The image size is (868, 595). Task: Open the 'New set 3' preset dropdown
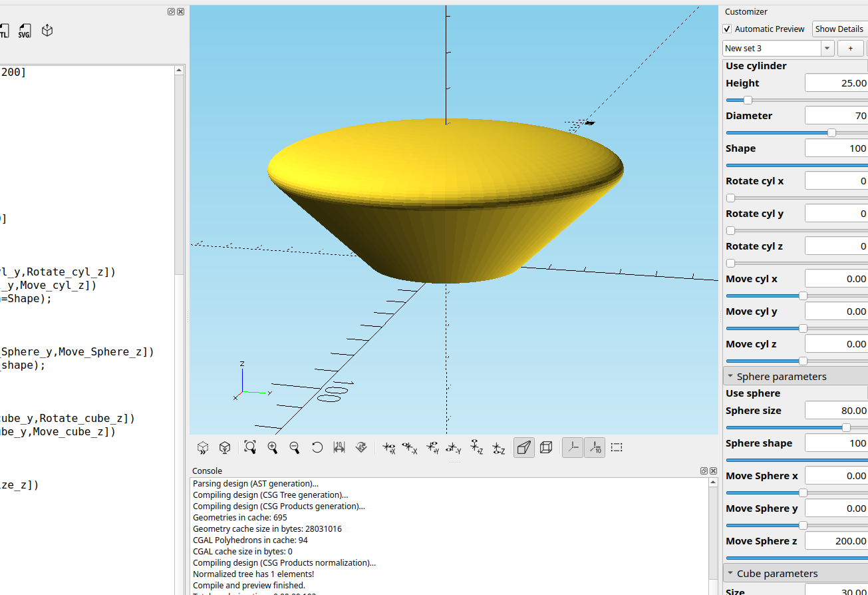click(x=827, y=49)
